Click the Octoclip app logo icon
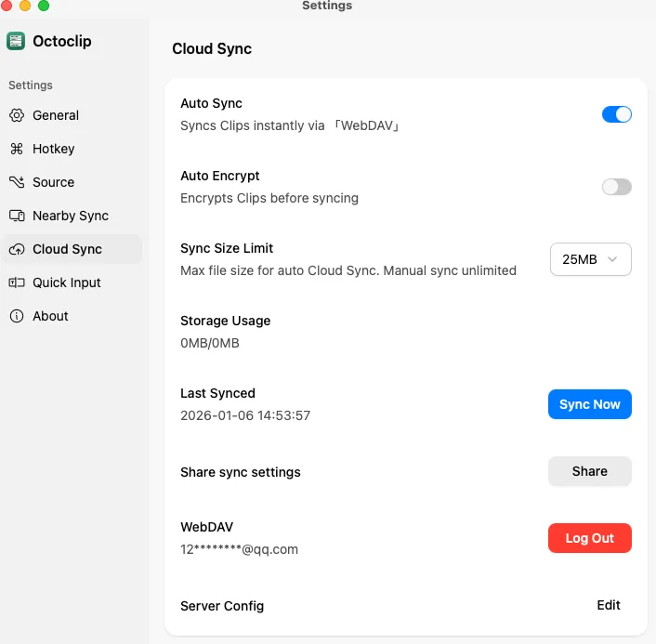This screenshot has width=656, height=644. click(16, 41)
